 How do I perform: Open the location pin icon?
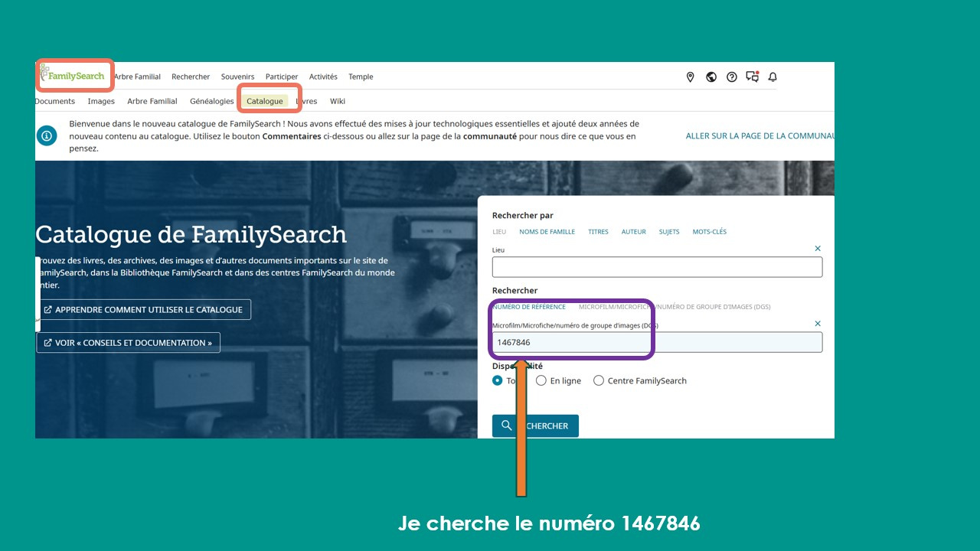coord(690,77)
